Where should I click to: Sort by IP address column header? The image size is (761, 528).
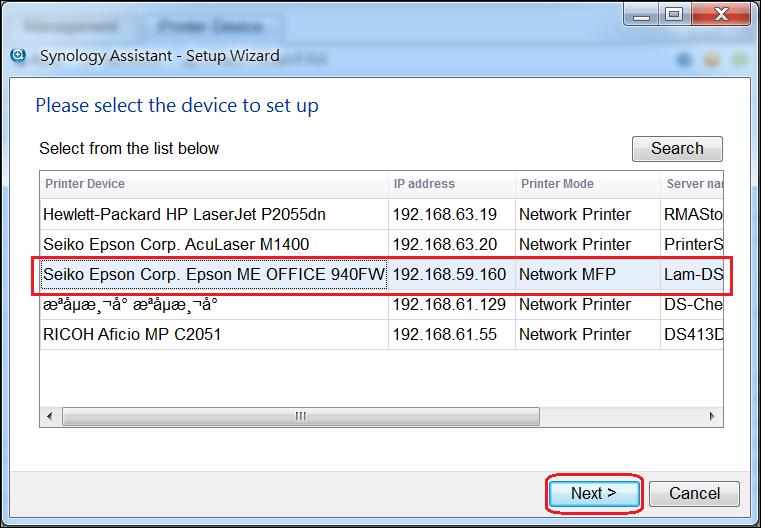point(451,184)
